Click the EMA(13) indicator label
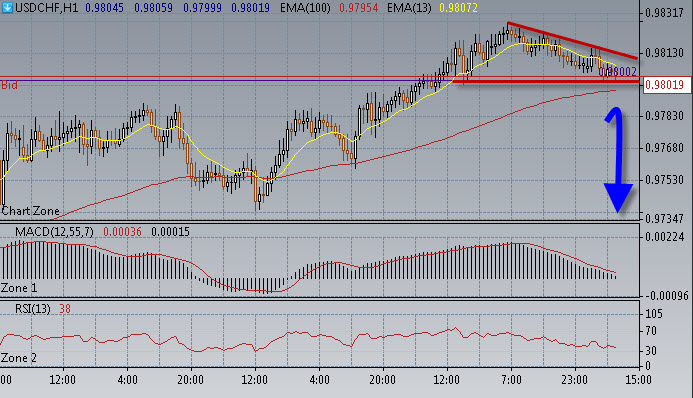This screenshot has width=693, height=398. pos(409,8)
